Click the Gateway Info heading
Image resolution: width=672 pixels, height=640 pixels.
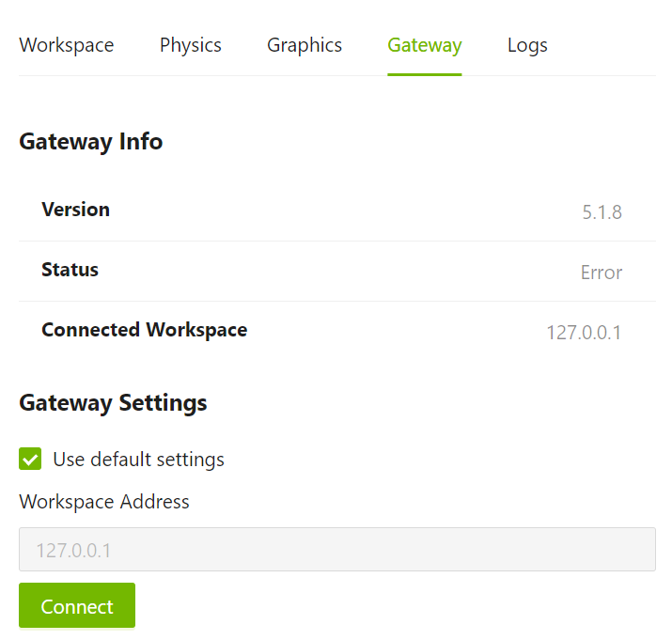click(90, 142)
